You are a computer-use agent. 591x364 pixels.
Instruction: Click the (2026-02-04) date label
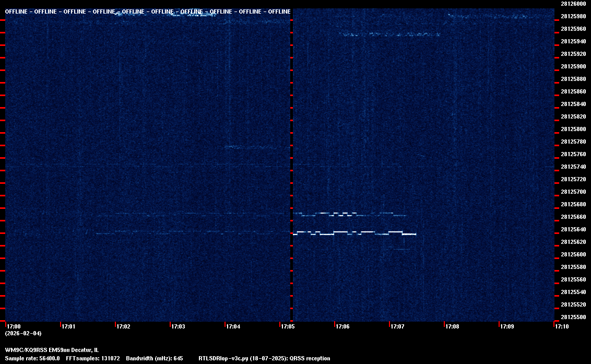pos(22,333)
